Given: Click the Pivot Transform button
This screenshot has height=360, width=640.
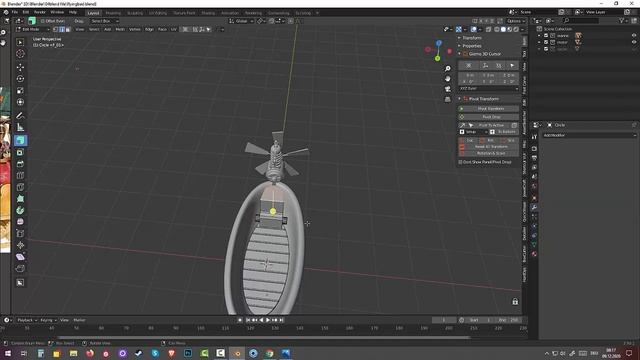Looking at the screenshot, I should pos(489,109).
